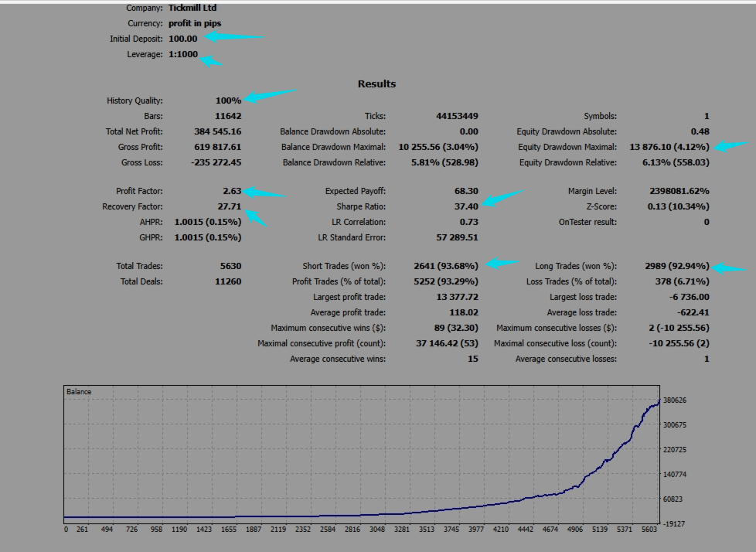Select the Gross Profit value 619 817.61
This screenshot has height=552, width=756.
point(217,147)
